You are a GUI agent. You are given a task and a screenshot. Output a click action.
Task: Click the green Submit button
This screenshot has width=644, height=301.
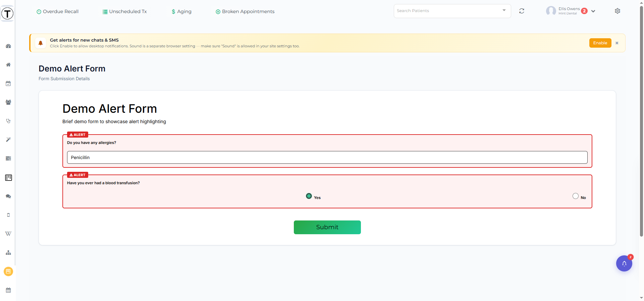pos(327,227)
